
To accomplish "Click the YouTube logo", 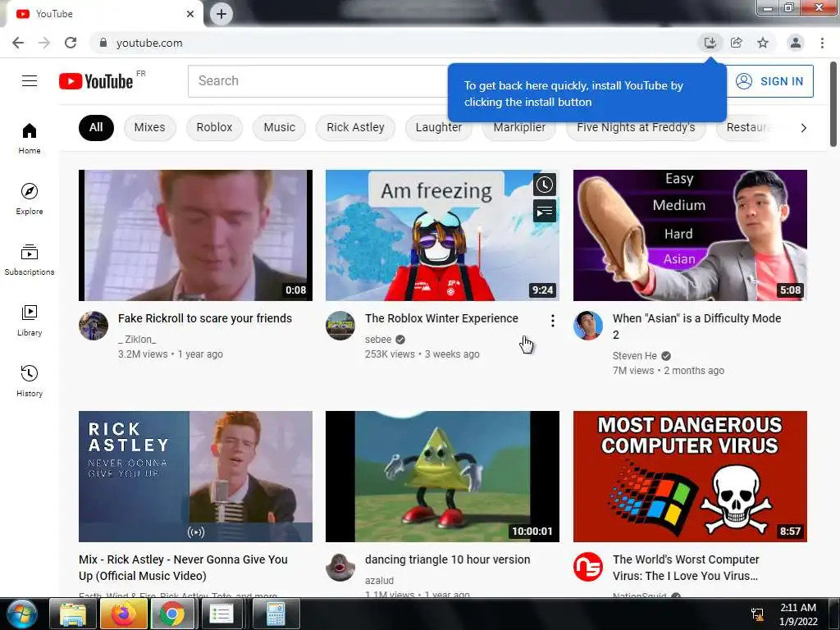I will point(96,81).
